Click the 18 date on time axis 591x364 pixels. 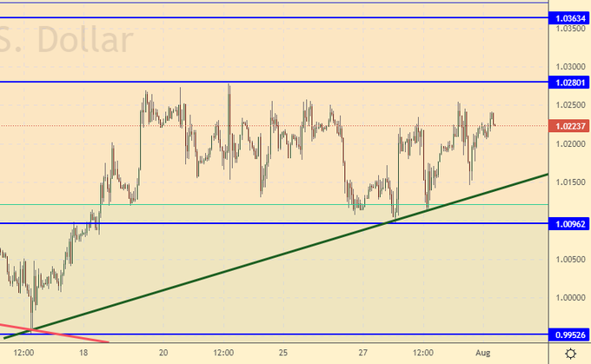click(x=83, y=353)
